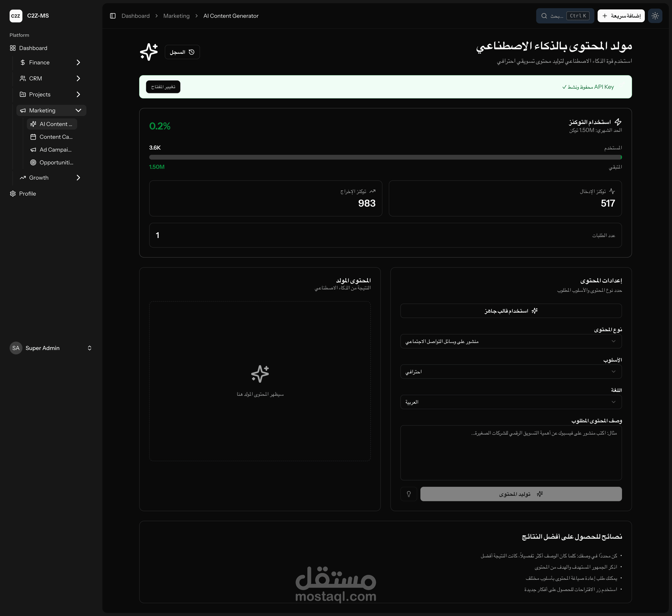Click the sparkle AI icon beside السجل

click(149, 52)
